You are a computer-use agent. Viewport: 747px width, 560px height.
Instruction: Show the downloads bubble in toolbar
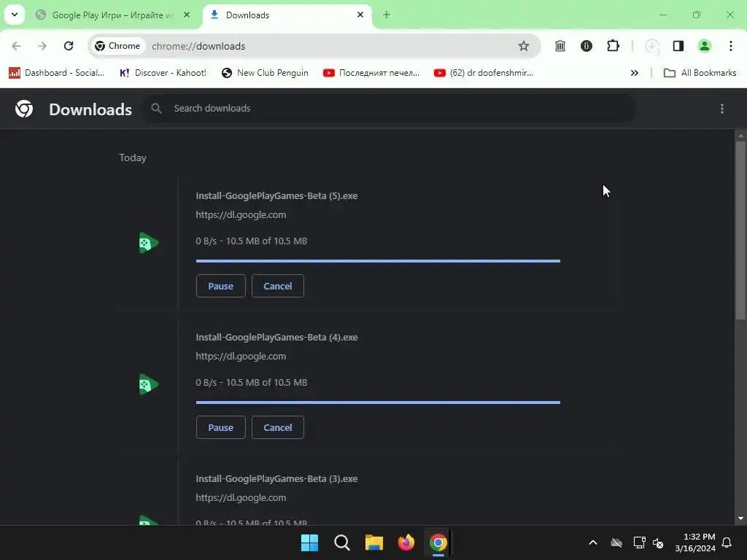click(x=651, y=46)
